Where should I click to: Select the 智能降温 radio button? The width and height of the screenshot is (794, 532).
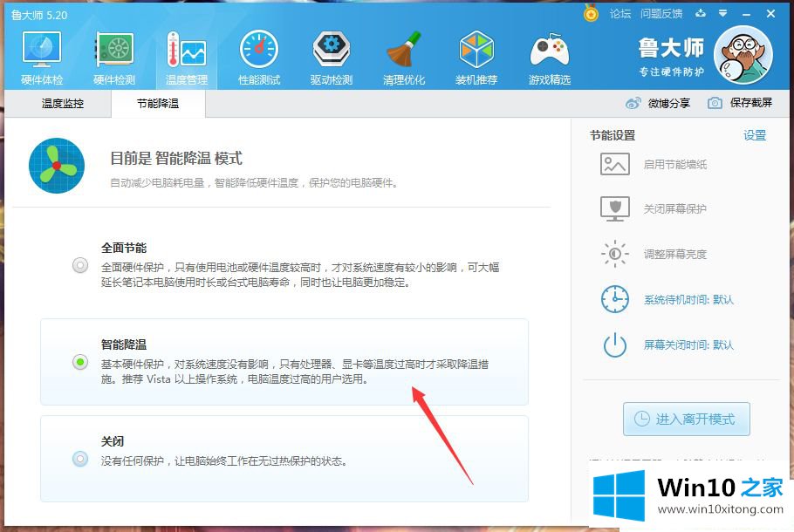click(x=80, y=362)
